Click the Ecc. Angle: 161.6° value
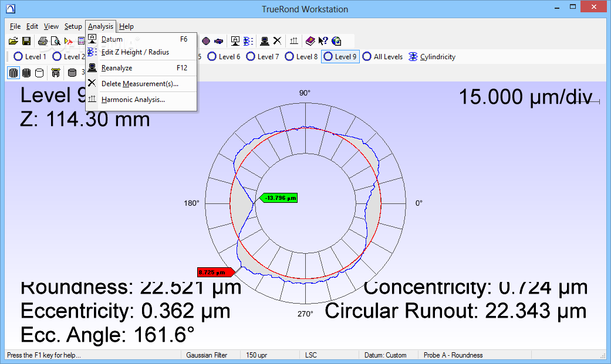 point(107,335)
